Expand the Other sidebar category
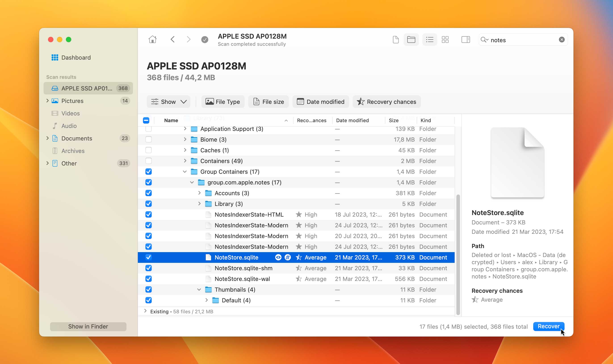This screenshot has height=364, width=613. (47, 163)
